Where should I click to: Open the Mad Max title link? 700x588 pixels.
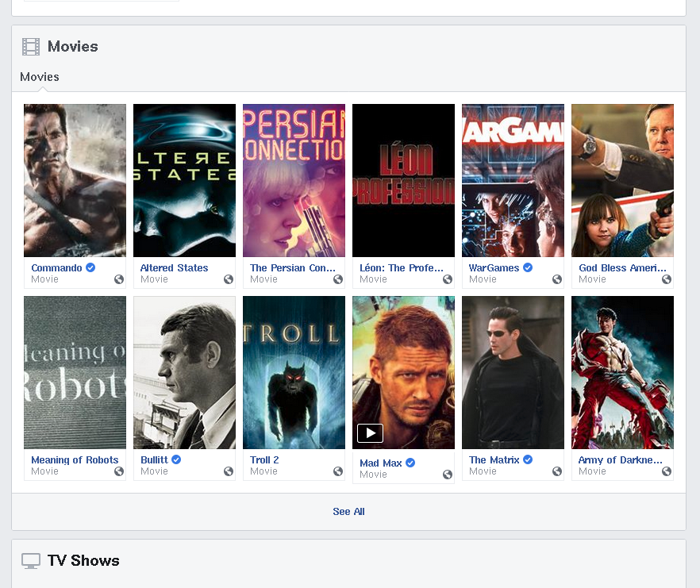click(x=381, y=463)
